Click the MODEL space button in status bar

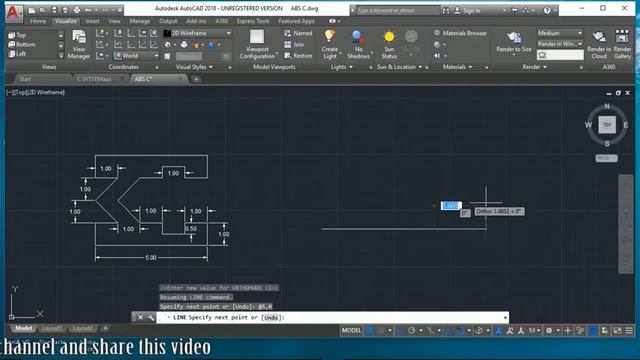click(351, 330)
